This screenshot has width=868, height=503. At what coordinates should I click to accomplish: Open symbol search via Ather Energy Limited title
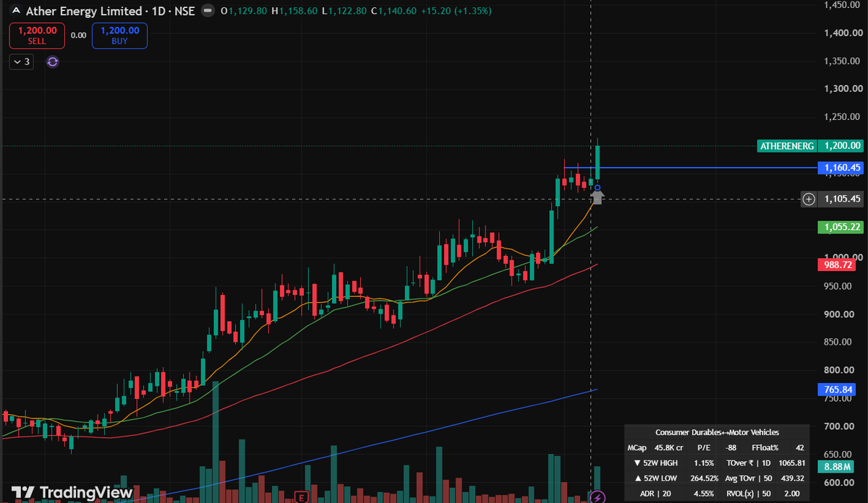pos(84,12)
